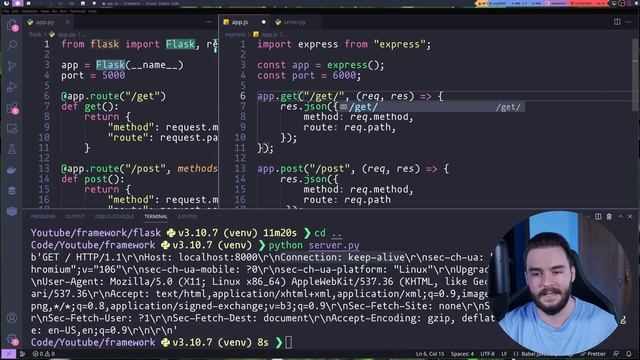Click 'const port = 6000;' in app.js
The width and height of the screenshot is (640, 360).
(x=309, y=76)
